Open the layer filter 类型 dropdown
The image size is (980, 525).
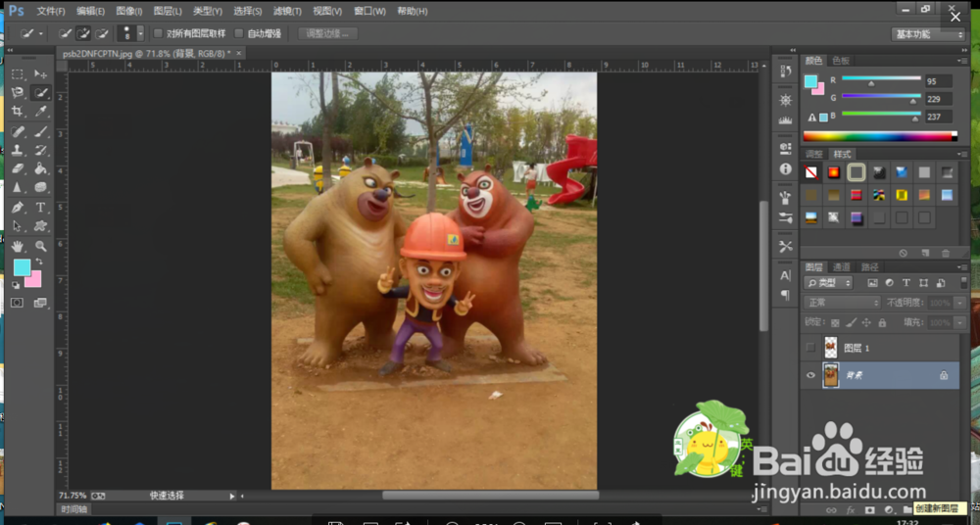coord(829,283)
